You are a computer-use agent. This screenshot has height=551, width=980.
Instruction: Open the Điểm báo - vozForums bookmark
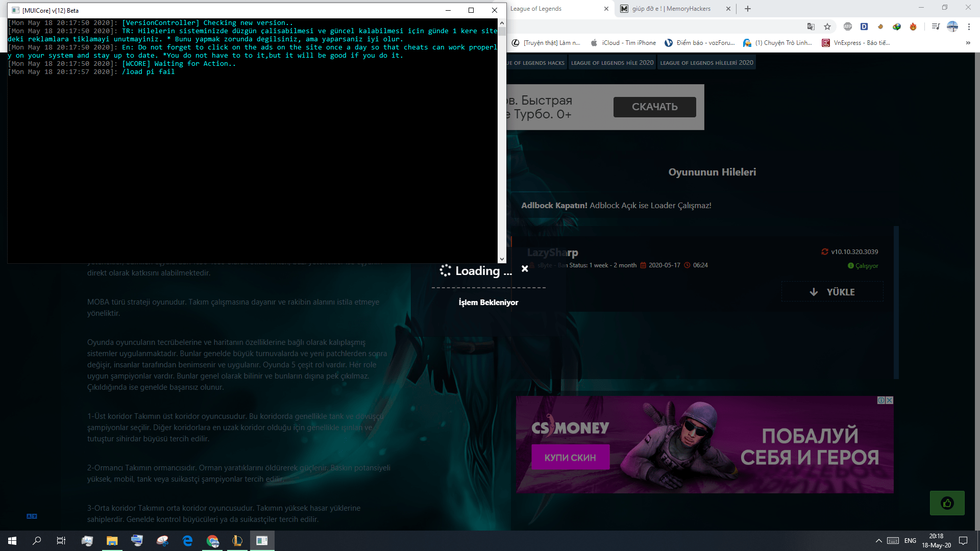[x=700, y=43]
